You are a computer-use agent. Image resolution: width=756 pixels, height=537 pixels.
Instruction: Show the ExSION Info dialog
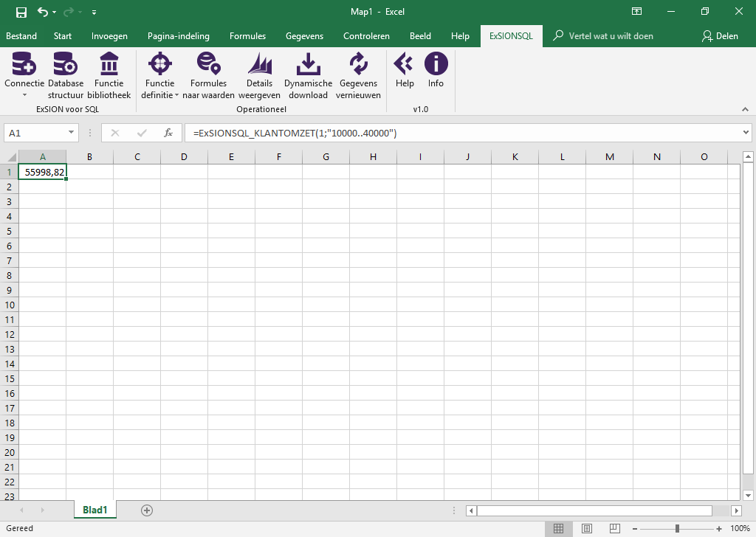(x=436, y=70)
